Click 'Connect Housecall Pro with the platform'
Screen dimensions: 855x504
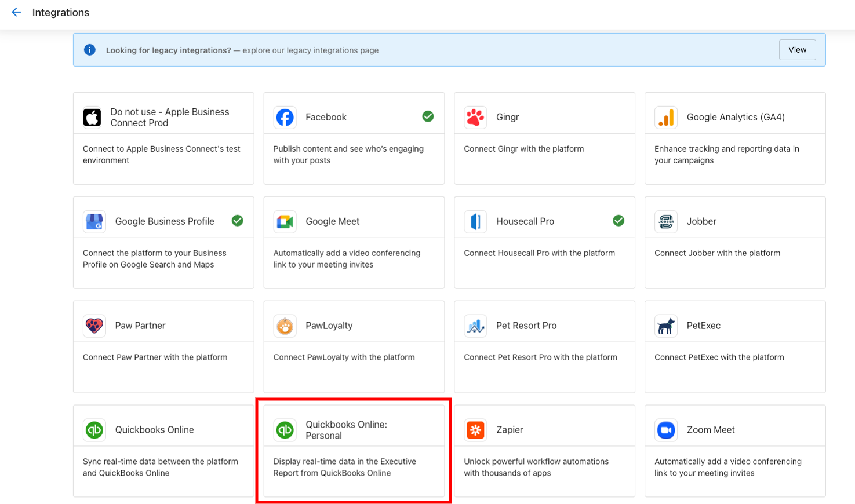[540, 253]
